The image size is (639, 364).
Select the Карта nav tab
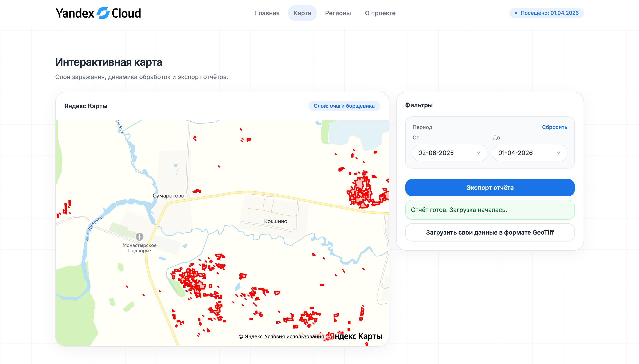coord(302,13)
